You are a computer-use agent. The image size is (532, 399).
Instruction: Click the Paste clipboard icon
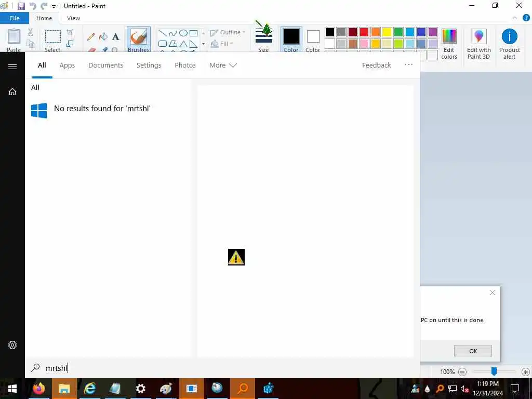point(14,36)
